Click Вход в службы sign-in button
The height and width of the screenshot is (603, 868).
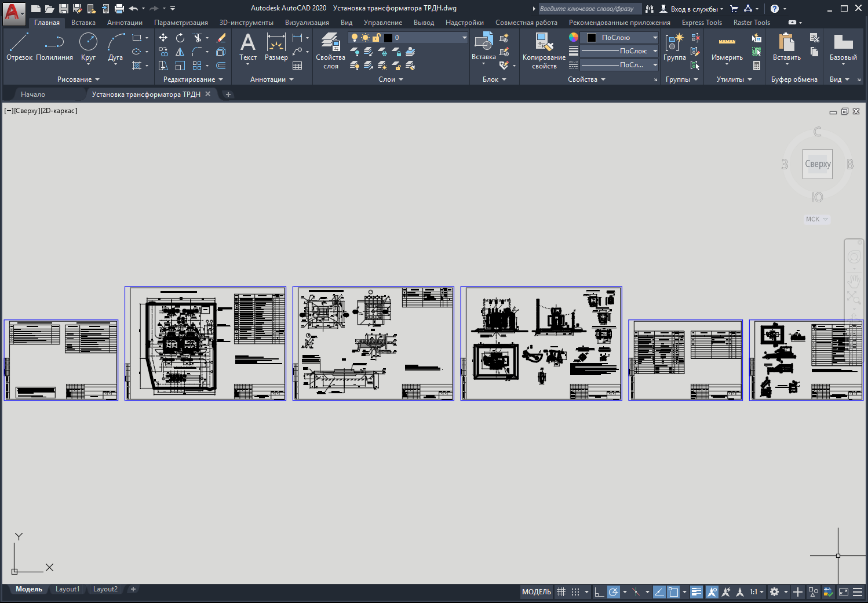coord(691,9)
